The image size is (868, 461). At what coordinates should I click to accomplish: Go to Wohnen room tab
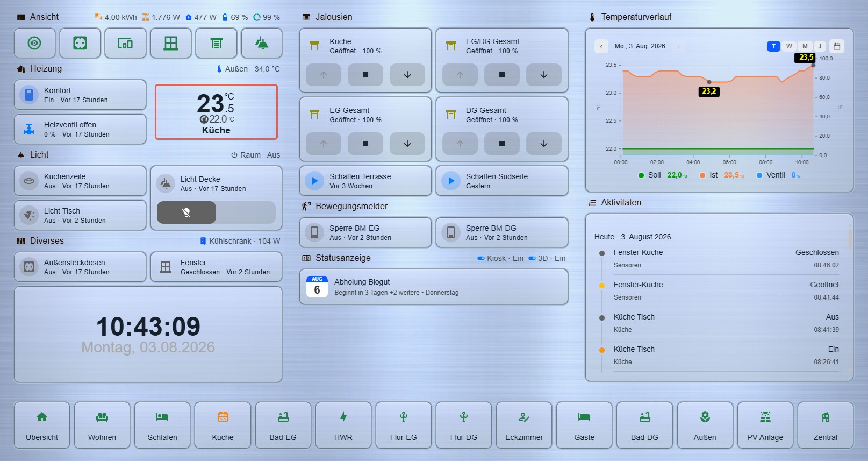pos(102,425)
